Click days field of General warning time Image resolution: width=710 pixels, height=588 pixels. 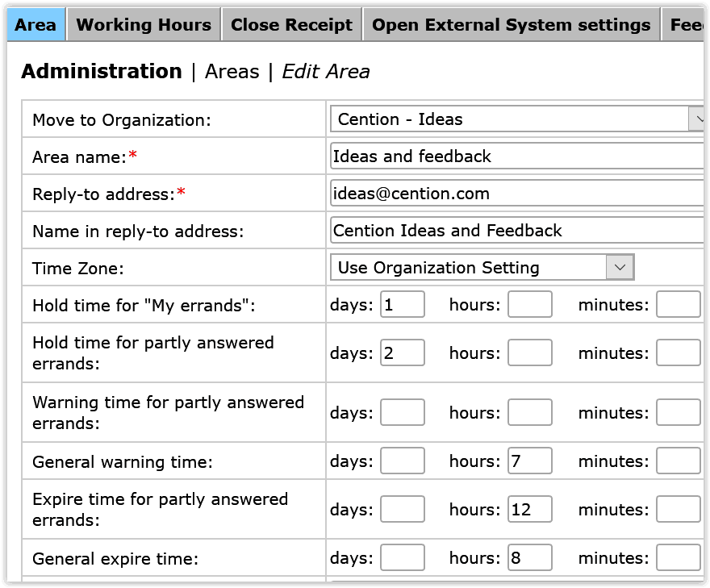coord(402,461)
